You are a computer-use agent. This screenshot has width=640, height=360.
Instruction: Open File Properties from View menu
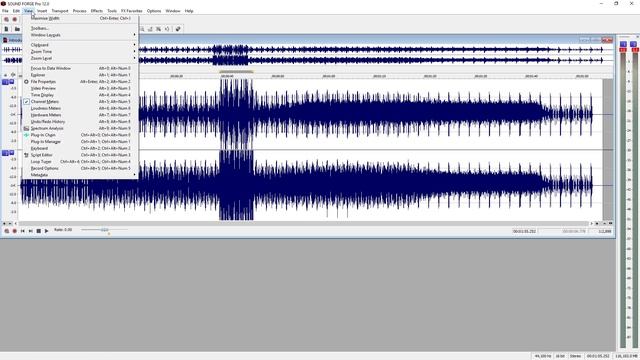coord(80,82)
